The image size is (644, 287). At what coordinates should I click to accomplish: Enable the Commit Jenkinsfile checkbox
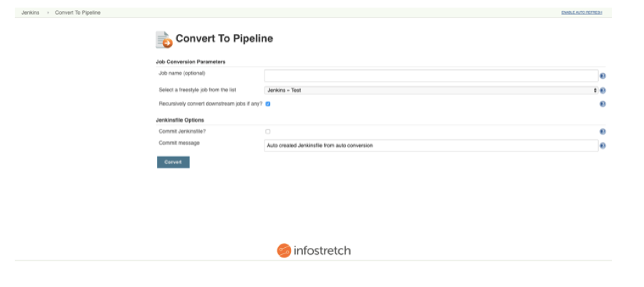[x=268, y=132]
